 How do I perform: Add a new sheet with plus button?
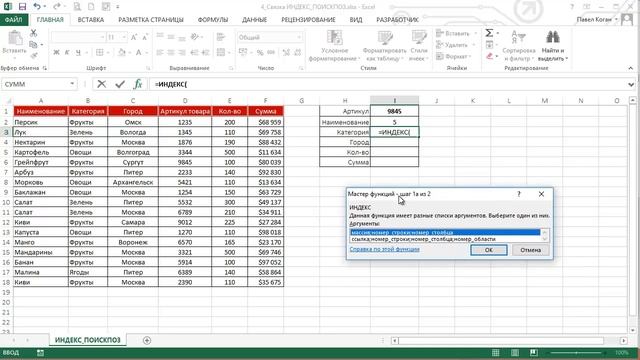click(x=147, y=340)
